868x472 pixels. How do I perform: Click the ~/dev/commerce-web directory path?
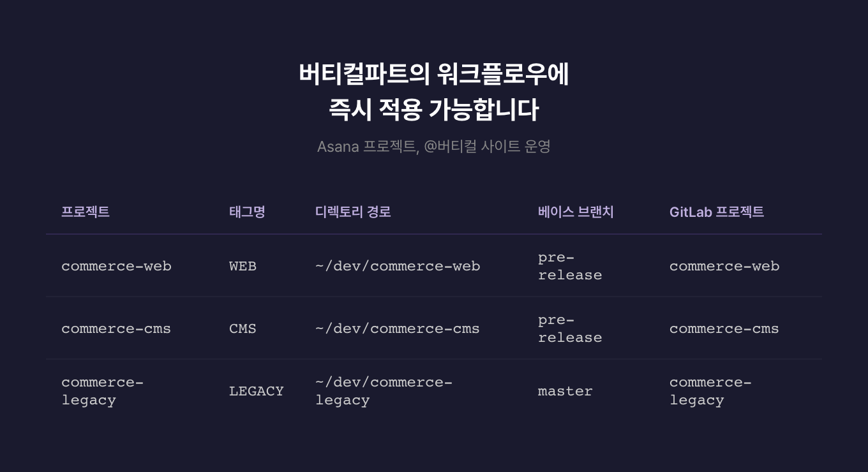click(x=398, y=266)
